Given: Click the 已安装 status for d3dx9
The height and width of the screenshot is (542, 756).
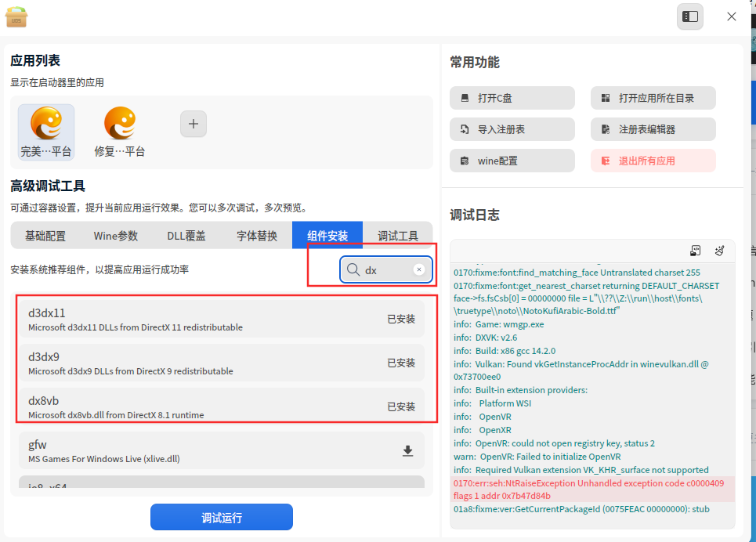Looking at the screenshot, I should click(401, 363).
